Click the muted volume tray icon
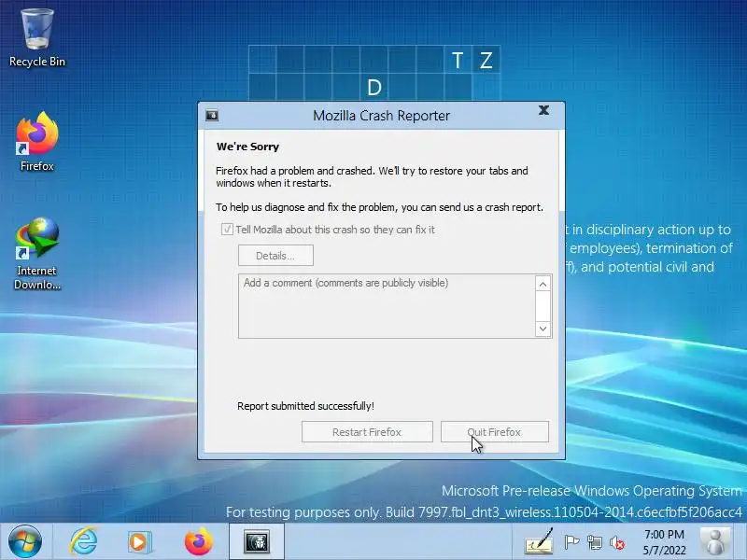The height and width of the screenshot is (560, 747). 617,542
